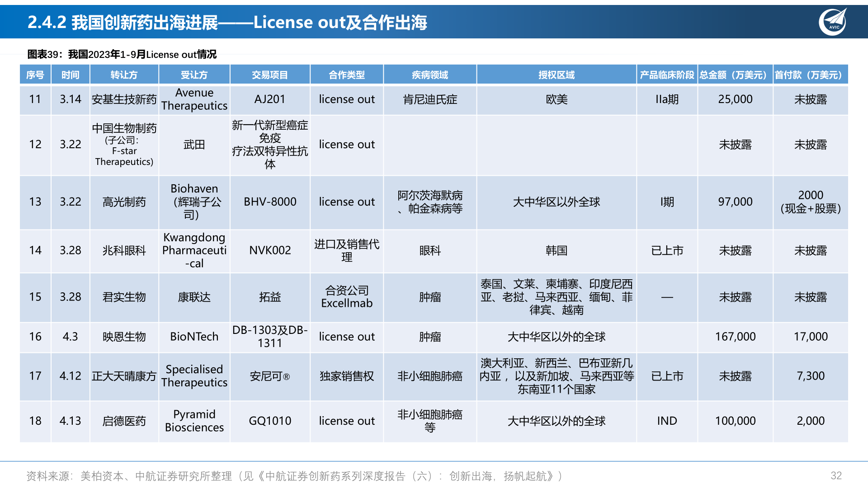Viewport: 868px width, 488px height.
Task: Select the slide title 'License out及合作出海'
Action: 340,22
